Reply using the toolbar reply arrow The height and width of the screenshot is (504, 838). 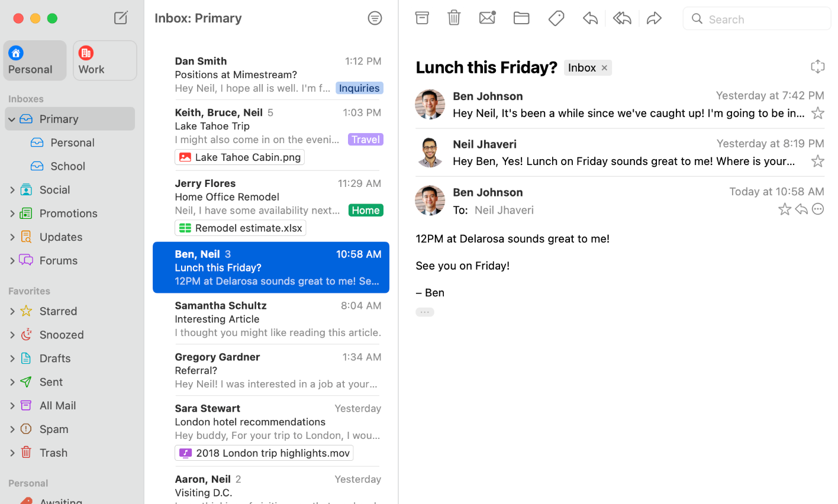[x=590, y=18]
